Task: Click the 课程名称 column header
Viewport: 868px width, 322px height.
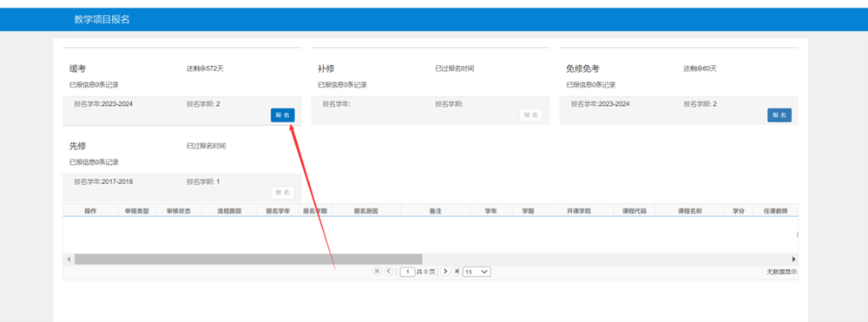Action: 690,211
